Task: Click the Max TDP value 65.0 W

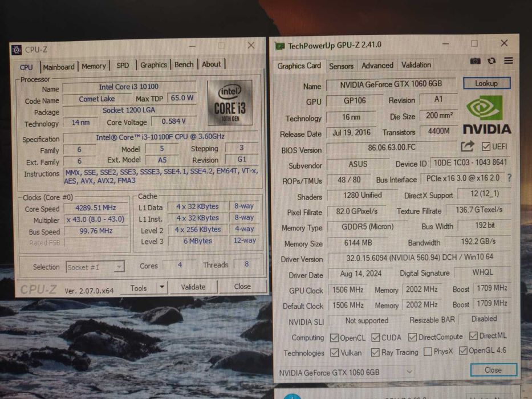Action: [182, 98]
